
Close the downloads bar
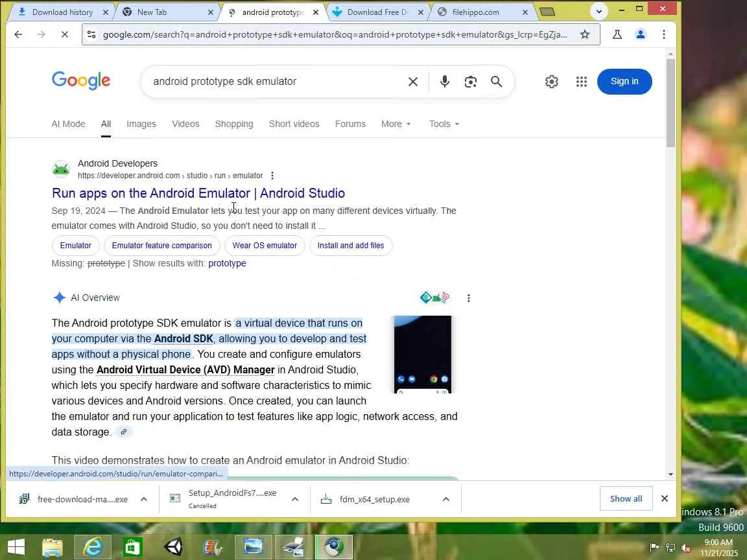click(665, 498)
